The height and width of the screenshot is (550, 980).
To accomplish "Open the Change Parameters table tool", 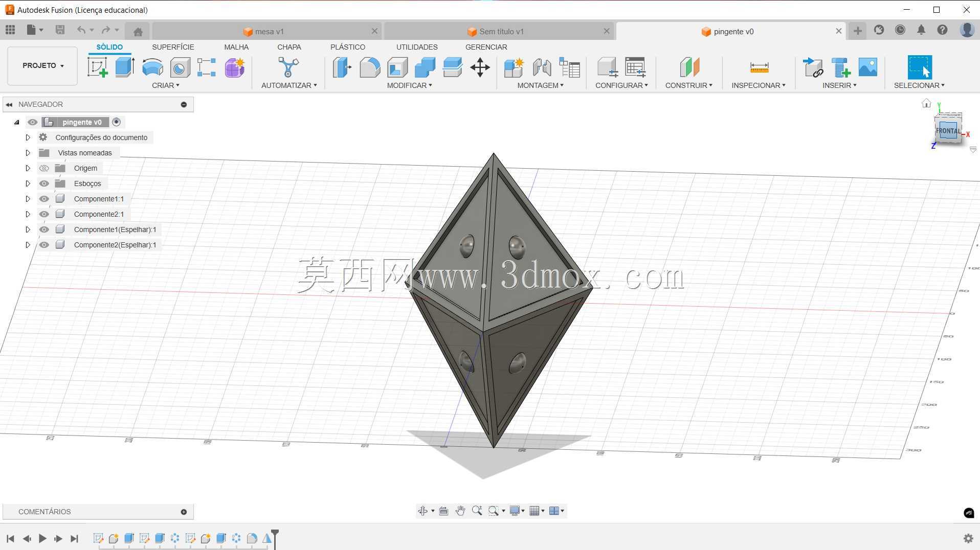I will [x=635, y=67].
